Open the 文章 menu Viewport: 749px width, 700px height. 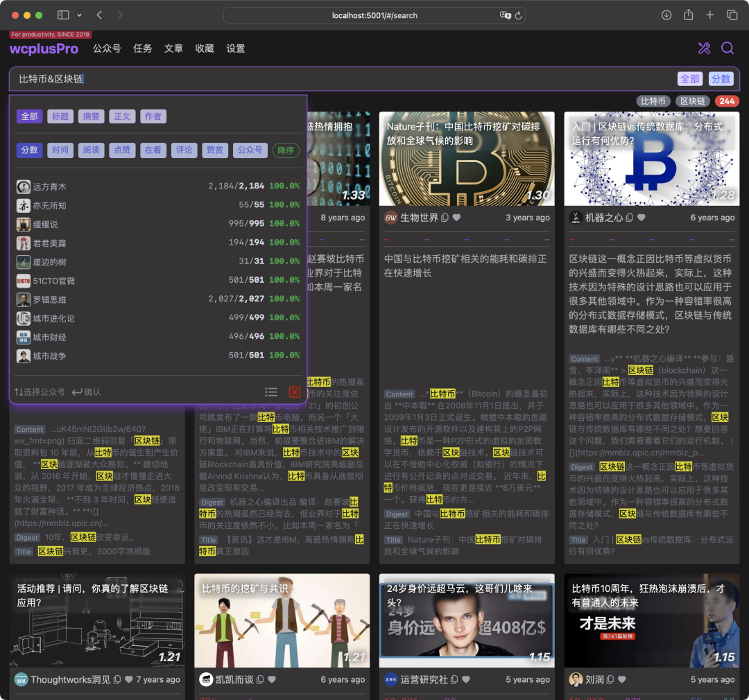[173, 49]
